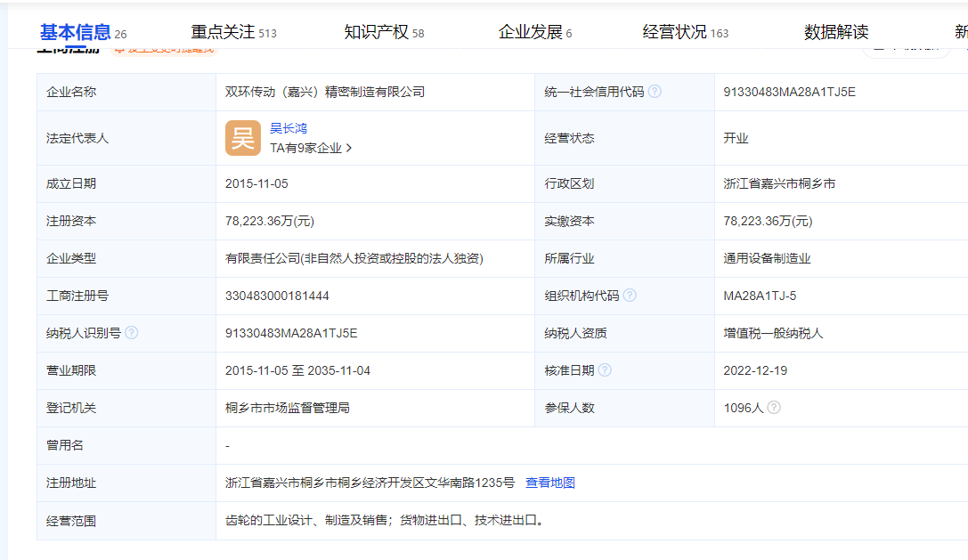Click the 经营状态 label cell
This screenshot has width=968, height=560.
[625, 138]
